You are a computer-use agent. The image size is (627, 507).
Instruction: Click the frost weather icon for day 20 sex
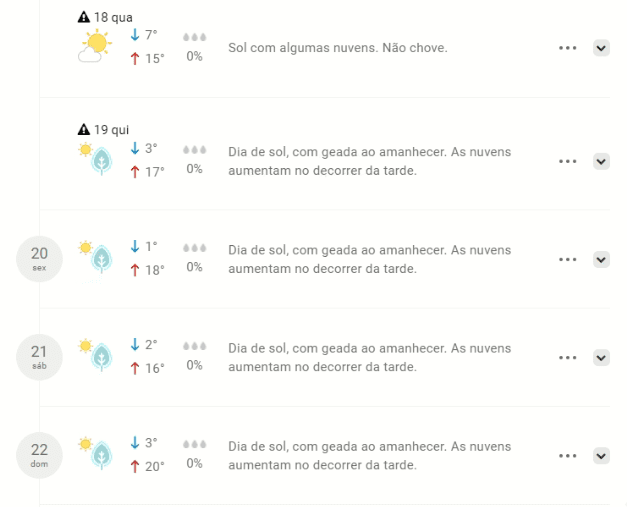[95, 257]
